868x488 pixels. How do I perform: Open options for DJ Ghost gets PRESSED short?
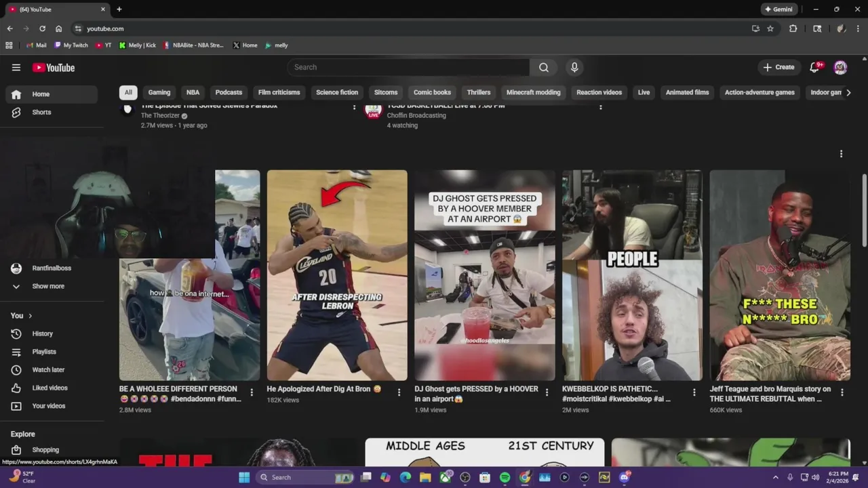point(547,392)
